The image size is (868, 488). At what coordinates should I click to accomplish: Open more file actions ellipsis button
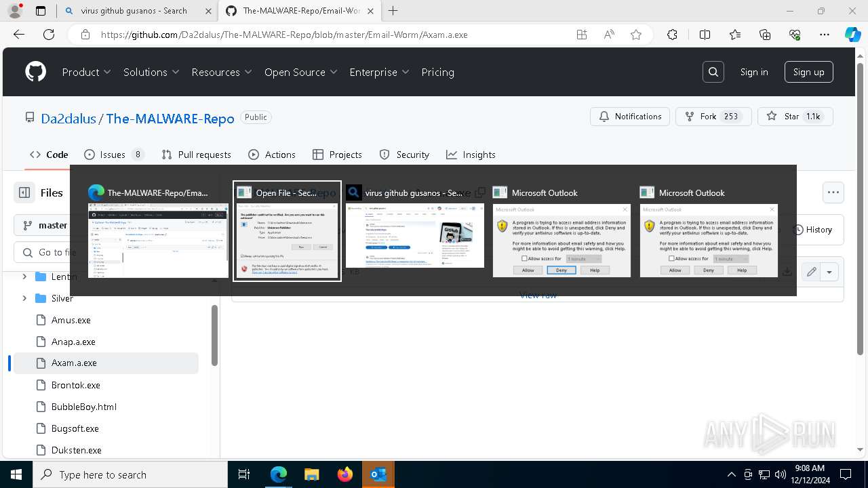click(x=833, y=192)
